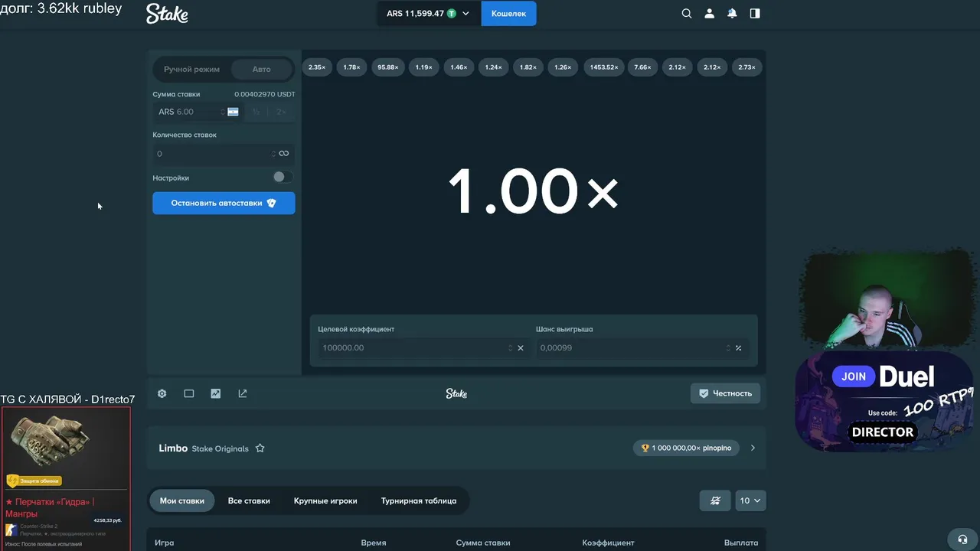The width and height of the screenshot is (980, 551).
Task: Open the popout share icon
Action: click(x=243, y=393)
